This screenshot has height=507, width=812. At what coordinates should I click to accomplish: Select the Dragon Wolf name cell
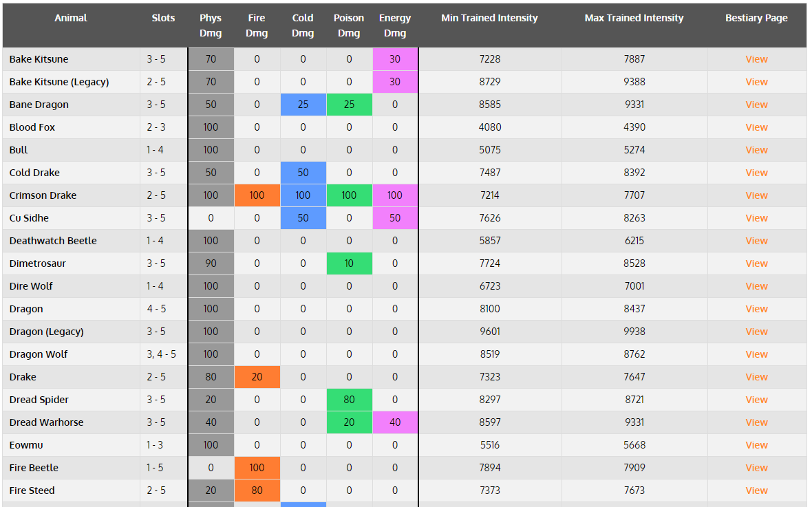click(x=71, y=355)
